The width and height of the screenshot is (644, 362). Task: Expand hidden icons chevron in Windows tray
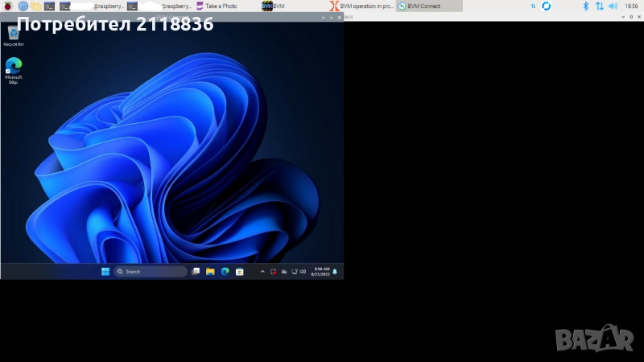point(262,272)
